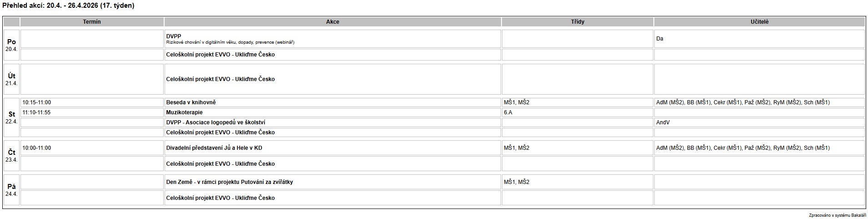Click the Akce column header
This screenshot has height=219, width=868.
(332, 22)
